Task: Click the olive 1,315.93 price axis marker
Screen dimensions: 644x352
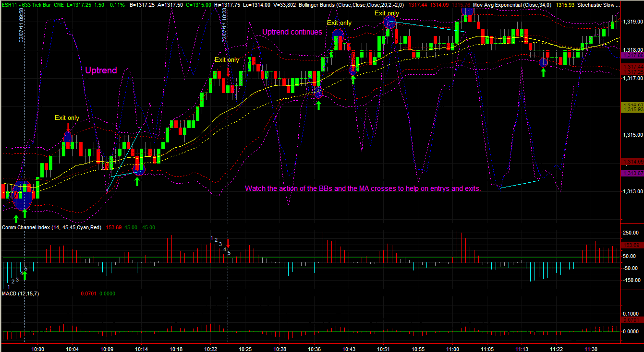Action: (632, 110)
